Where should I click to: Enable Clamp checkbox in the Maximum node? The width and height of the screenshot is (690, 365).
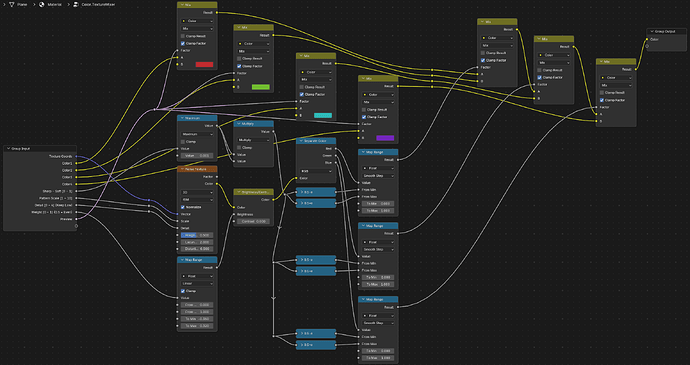(x=183, y=142)
